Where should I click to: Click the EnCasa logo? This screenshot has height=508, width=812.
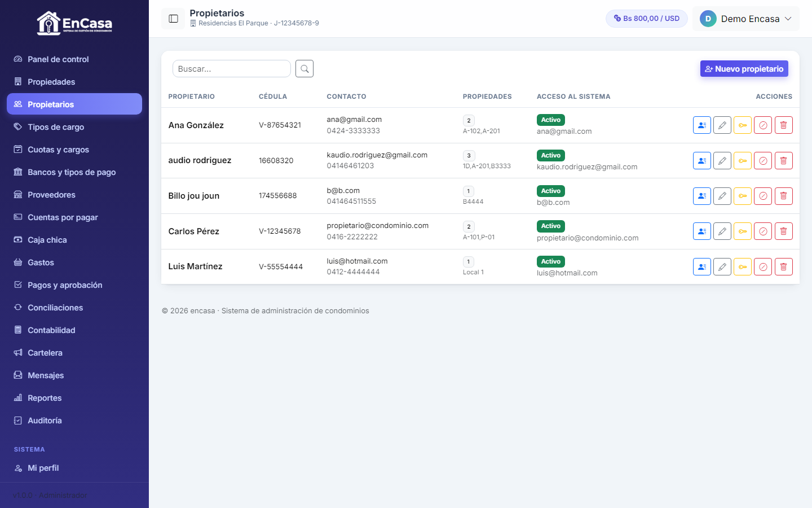tap(74, 23)
